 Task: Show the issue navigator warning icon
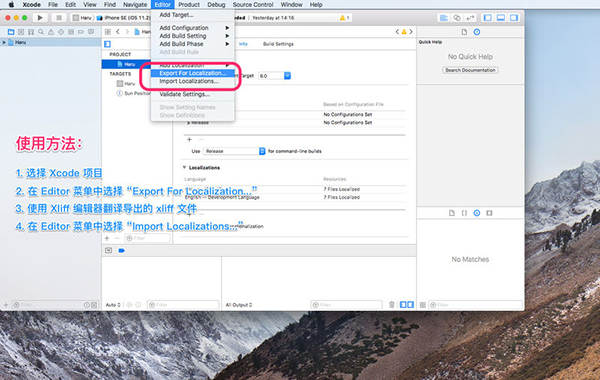[51, 32]
